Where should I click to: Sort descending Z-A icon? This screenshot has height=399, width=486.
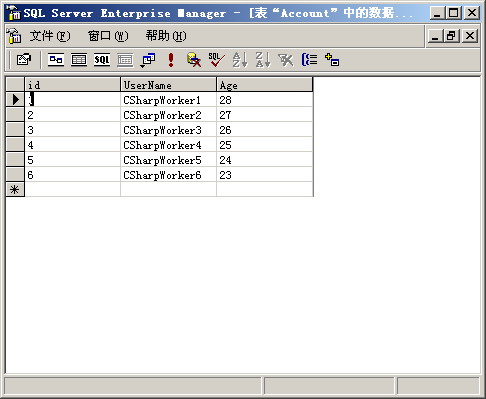263,60
